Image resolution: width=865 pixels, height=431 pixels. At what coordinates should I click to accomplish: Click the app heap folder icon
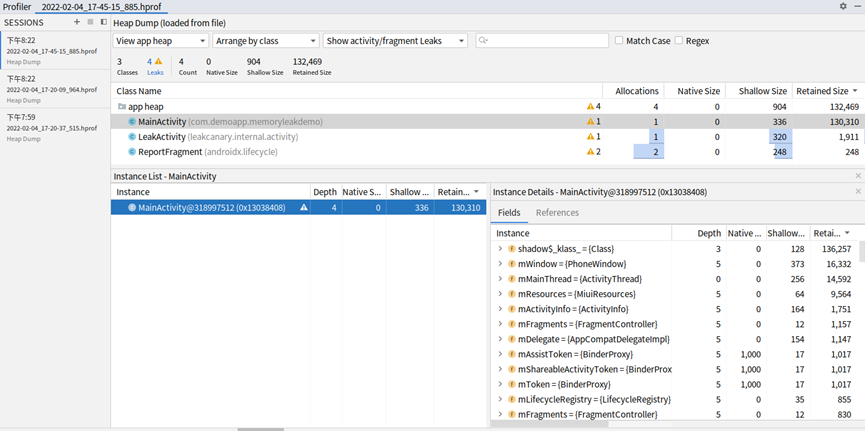122,106
